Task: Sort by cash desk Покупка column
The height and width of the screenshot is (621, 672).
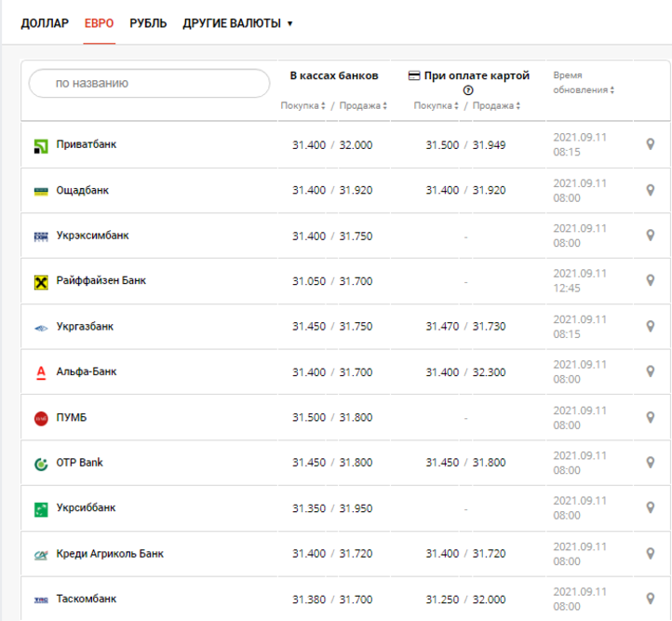Action: (x=303, y=105)
